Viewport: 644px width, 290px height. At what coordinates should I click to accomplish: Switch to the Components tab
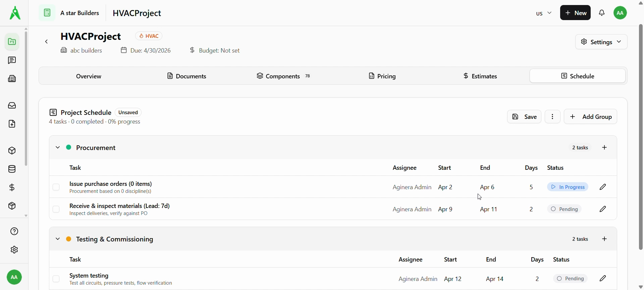283,76
